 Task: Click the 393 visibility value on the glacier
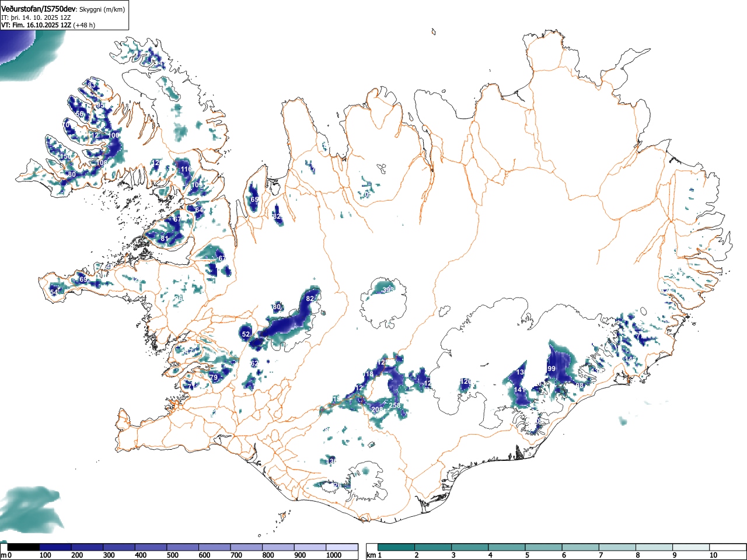388,289
